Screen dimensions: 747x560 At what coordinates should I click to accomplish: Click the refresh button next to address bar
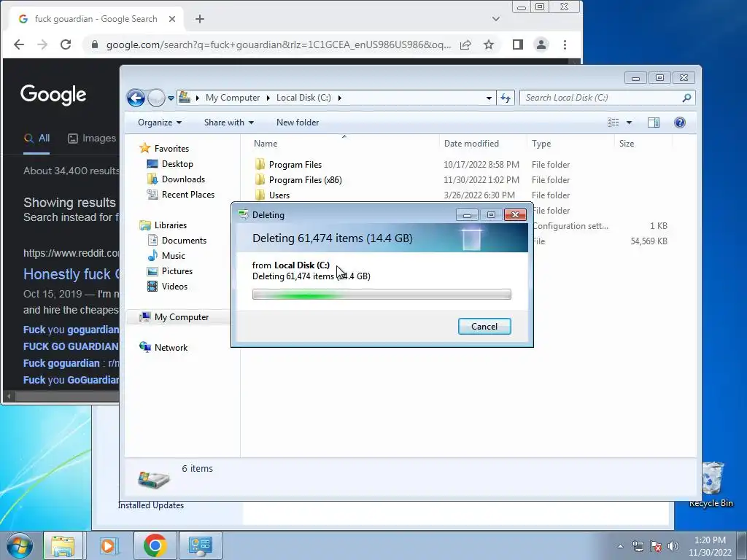point(505,98)
